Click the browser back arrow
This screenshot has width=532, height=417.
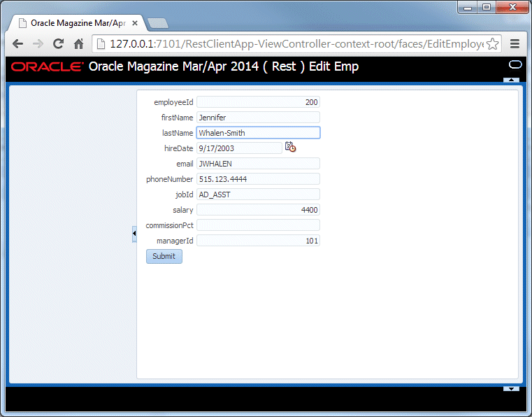[x=17, y=44]
